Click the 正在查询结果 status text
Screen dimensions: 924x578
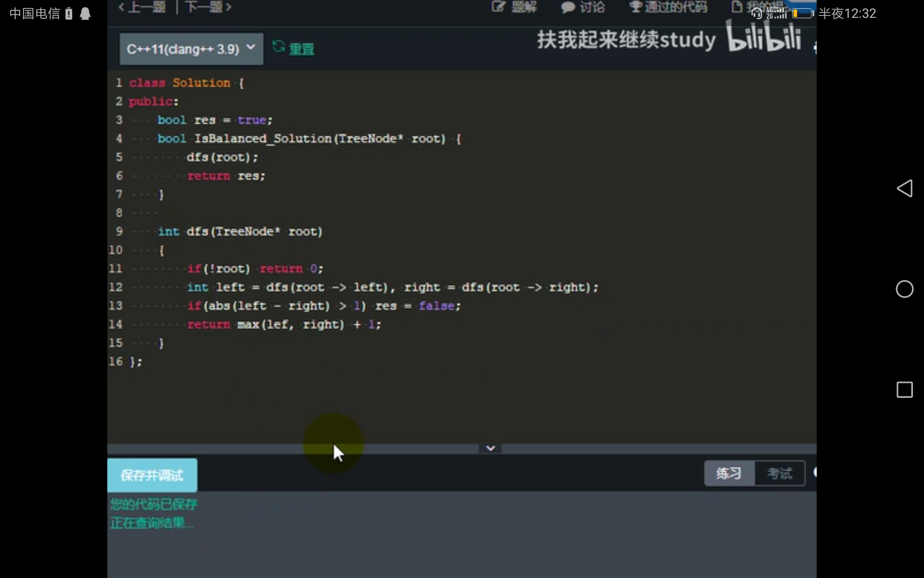pos(151,523)
